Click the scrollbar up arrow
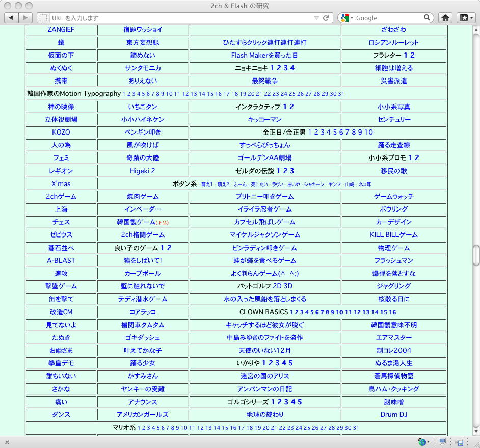The width and height of the screenshot is (480, 448). point(476,30)
